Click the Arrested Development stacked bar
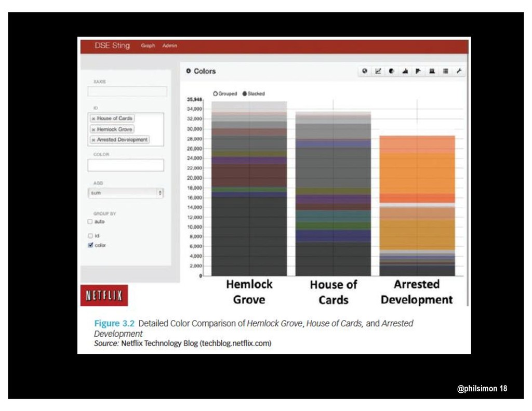This screenshot has width=532, height=411. [417, 206]
